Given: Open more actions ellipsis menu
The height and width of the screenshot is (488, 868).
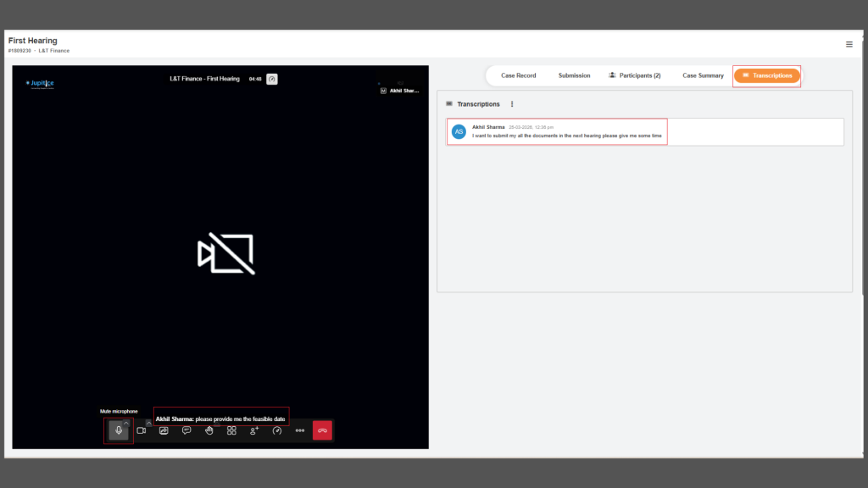Looking at the screenshot, I should click(x=299, y=430).
